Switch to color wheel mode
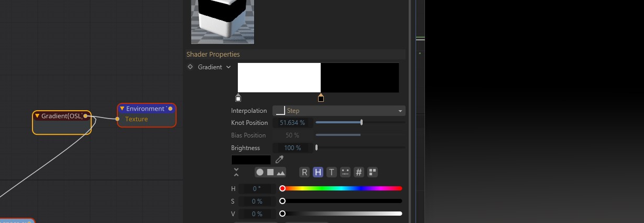This screenshot has width=644, height=223. (x=260, y=172)
